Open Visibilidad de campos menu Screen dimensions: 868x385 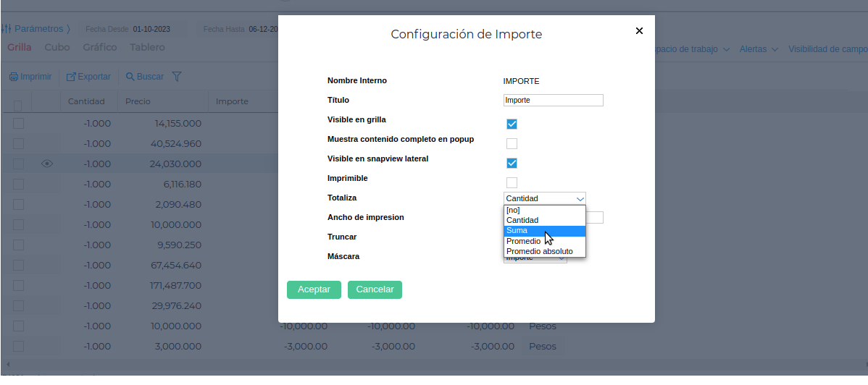tap(827, 49)
